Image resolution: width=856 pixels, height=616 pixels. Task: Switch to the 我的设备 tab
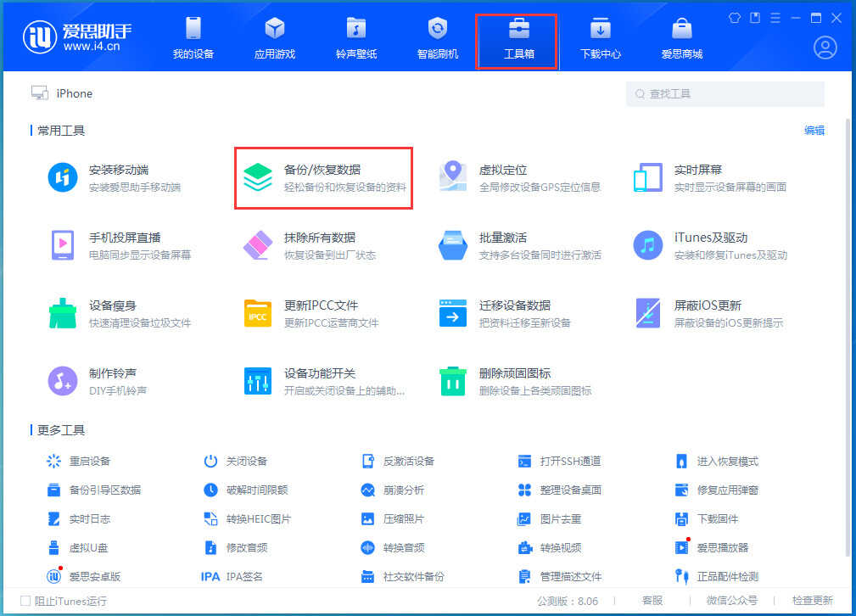click(193, 38)
